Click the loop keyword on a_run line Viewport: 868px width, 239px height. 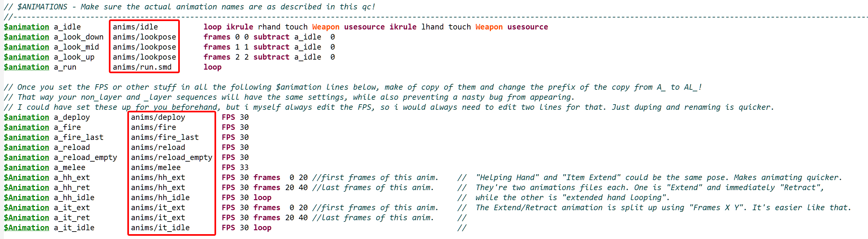point(212,67)
